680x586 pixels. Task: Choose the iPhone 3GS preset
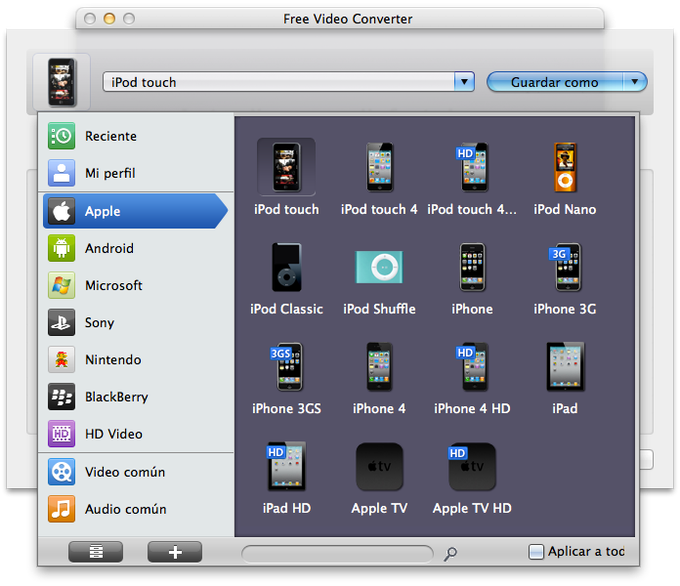(286, 367)
